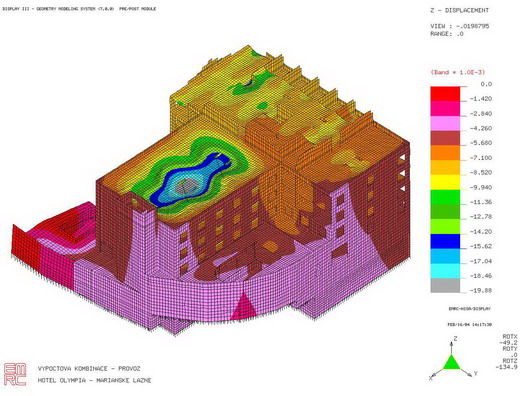Pick the yellow legend band near -9.940

445,182
